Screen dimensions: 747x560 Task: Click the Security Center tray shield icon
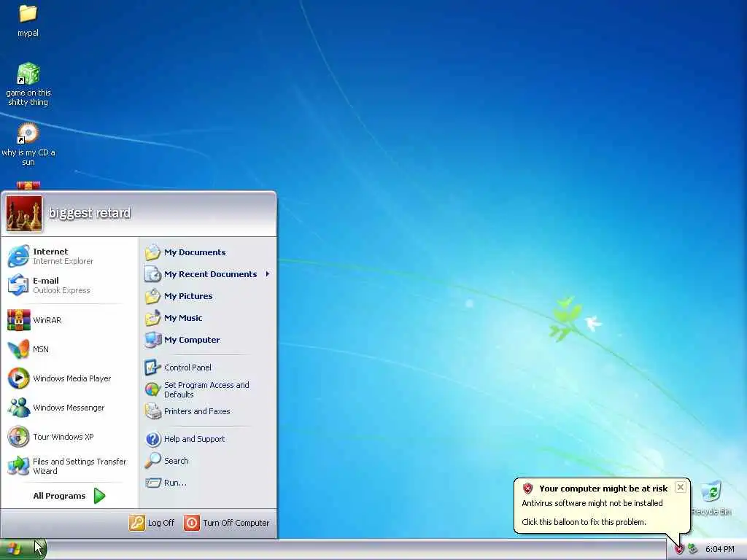click(x=679, y=550)
